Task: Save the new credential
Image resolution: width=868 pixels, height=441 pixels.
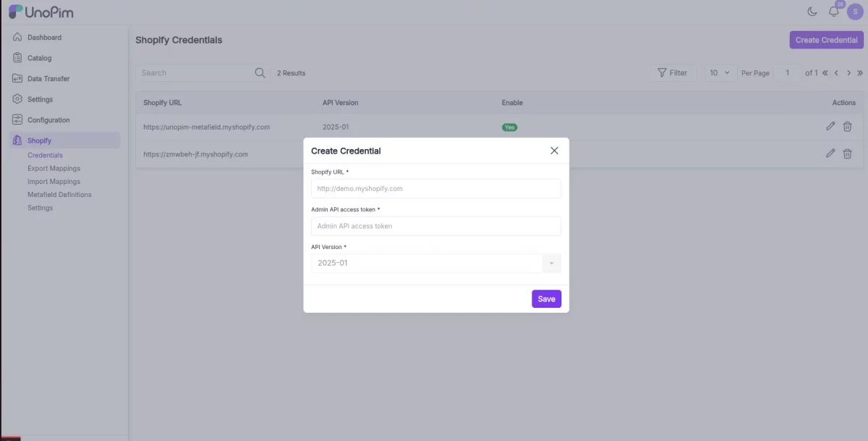Action: pyautogui.click(x=546, y=298)
